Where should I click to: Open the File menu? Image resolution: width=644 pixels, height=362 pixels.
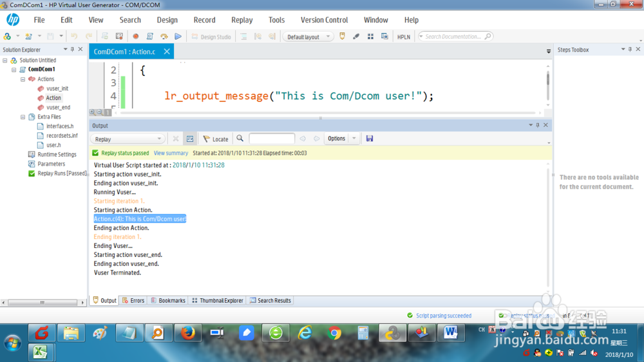(39, 20)
